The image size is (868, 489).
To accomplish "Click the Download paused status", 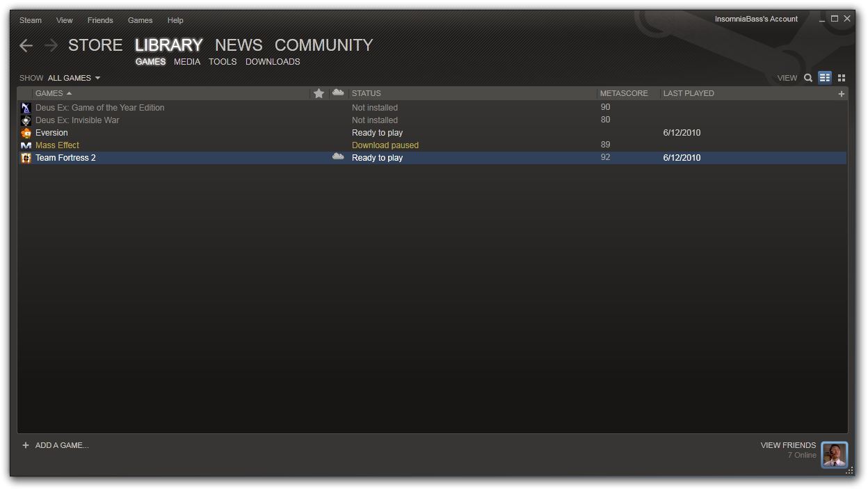I will (x=385, y=145).
